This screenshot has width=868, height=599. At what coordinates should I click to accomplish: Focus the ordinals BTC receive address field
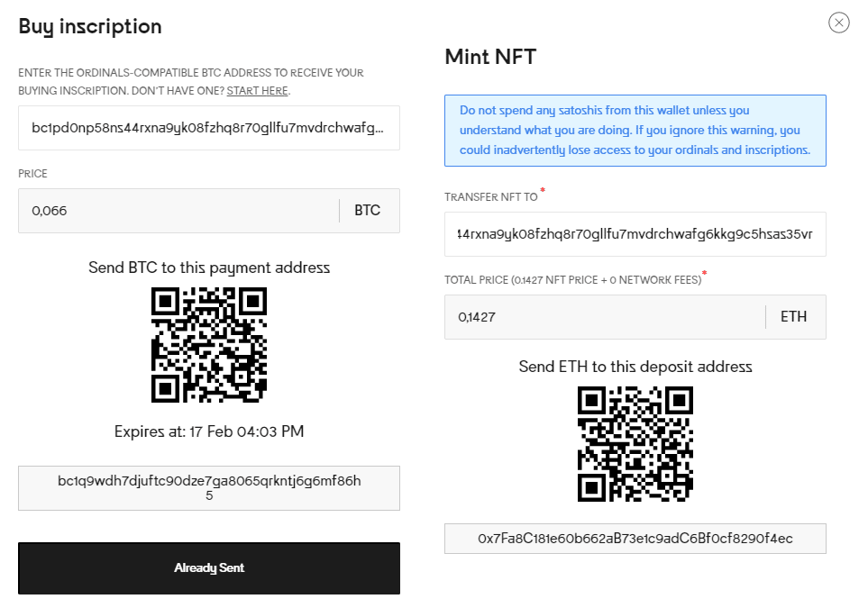click(209, 128)
